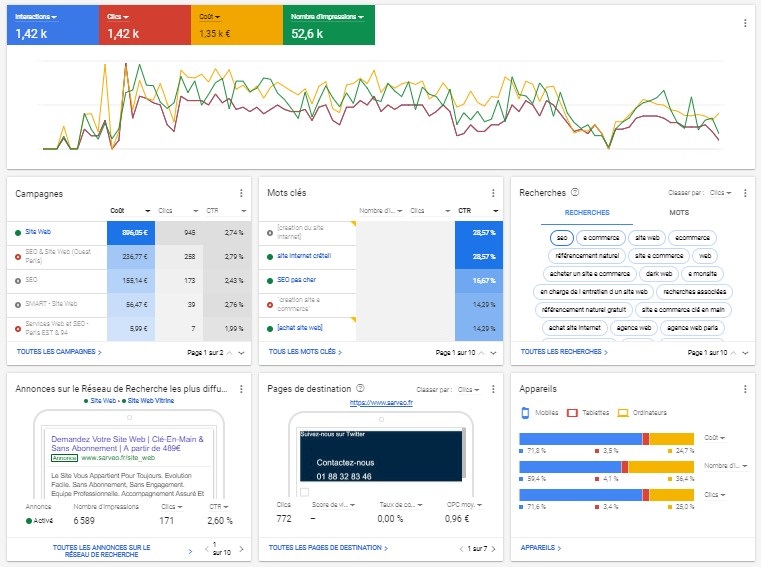Click the 'référencement naturel' search term chip
The width and height of the screenshot is (761, 567).
[x=587, y=256]
